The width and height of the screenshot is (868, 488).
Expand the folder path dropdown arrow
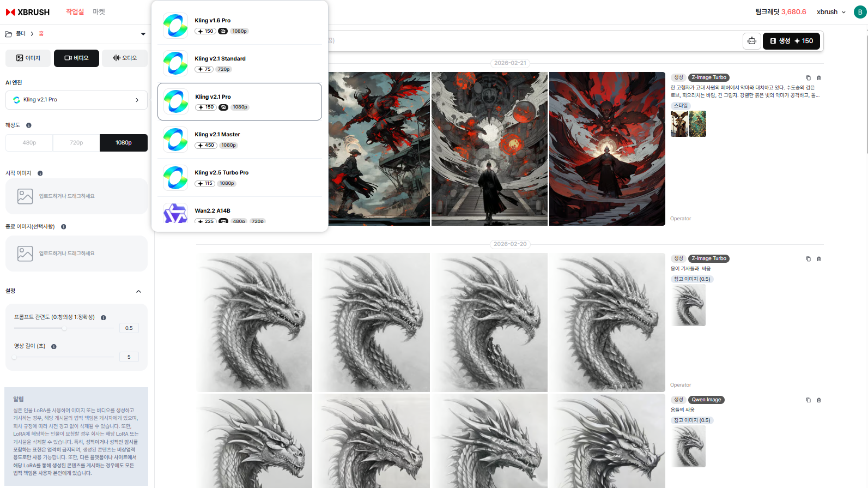tap(143, 34)
